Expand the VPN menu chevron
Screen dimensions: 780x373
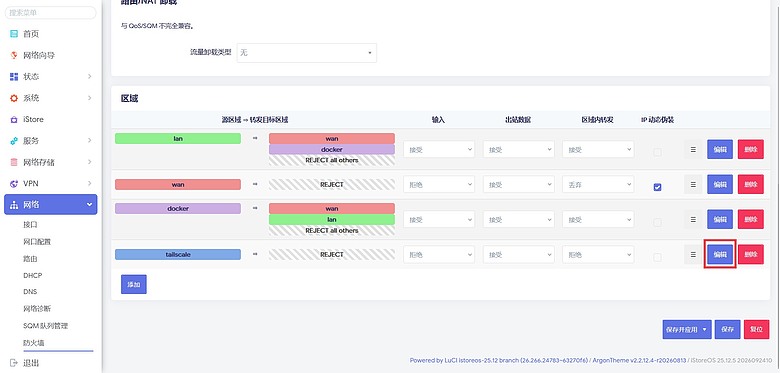pyautogui.click(x=90, y=184)
